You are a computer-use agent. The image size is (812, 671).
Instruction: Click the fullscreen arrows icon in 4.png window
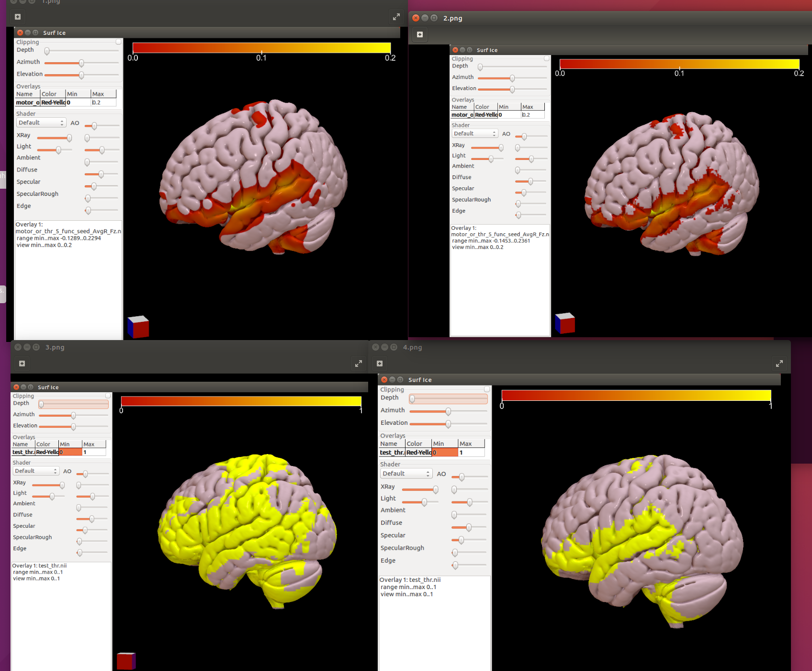(x=779, y=364)
